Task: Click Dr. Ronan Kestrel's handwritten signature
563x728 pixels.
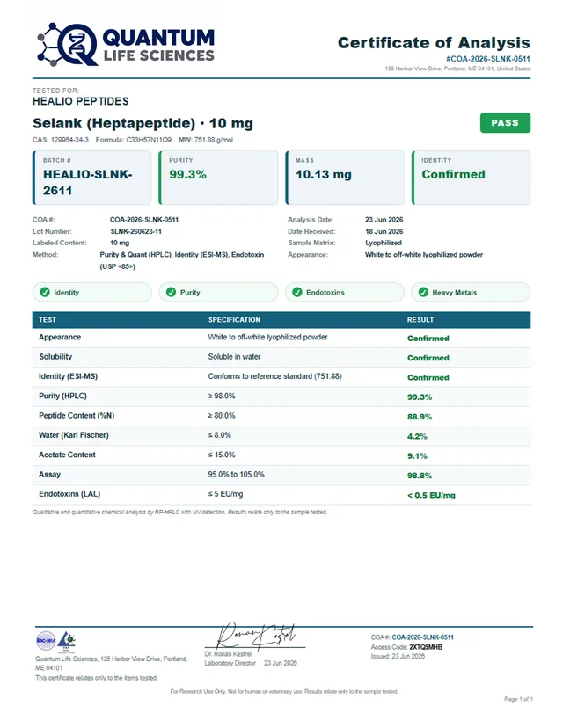Action: click(255, 635)
